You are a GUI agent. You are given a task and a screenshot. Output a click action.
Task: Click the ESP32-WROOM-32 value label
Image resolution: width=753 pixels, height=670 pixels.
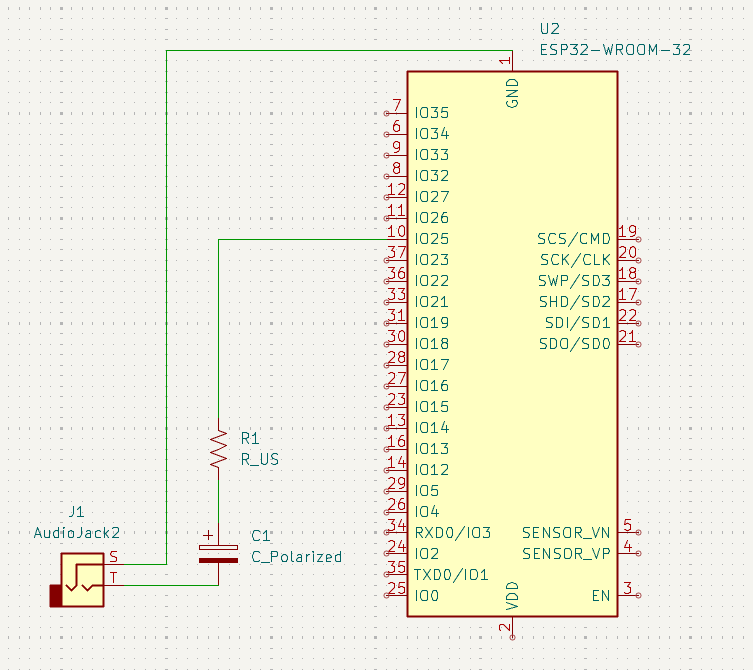615,49
